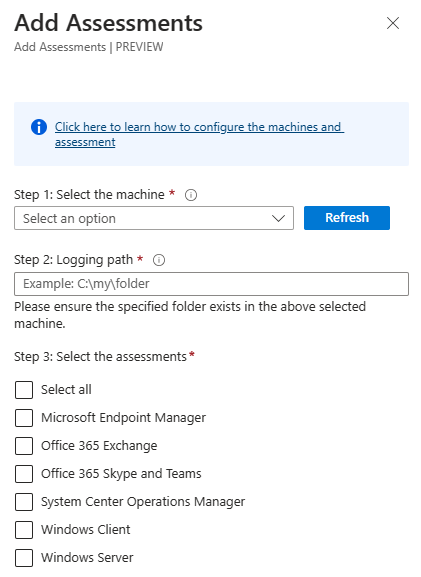Select the Office 365 Skype and Teams checkbox

[x=24, y=474]
